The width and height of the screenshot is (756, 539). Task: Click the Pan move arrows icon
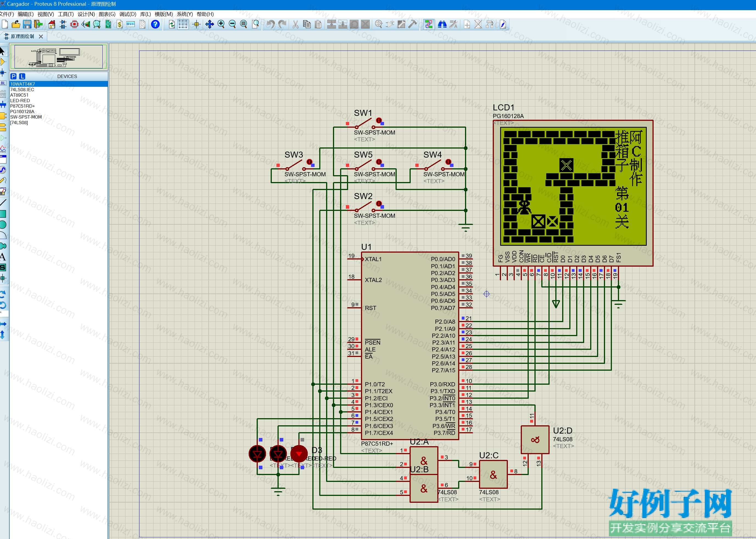click(210, 24)
